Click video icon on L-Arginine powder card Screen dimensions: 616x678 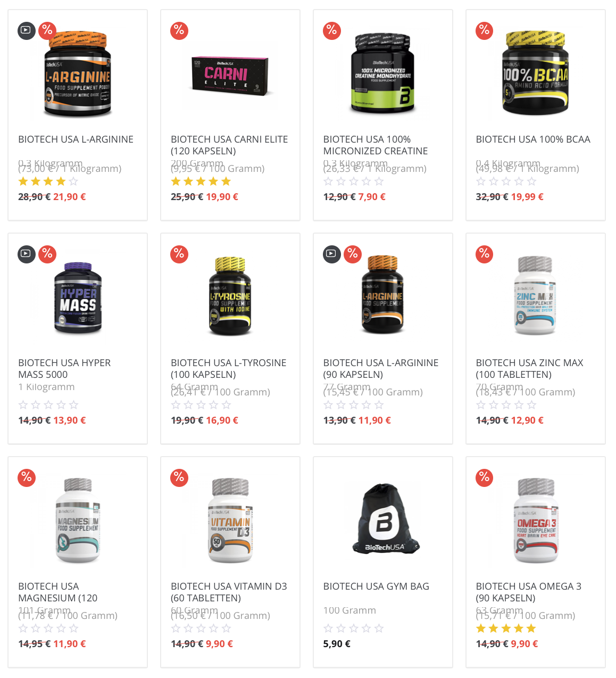(26, 30)
